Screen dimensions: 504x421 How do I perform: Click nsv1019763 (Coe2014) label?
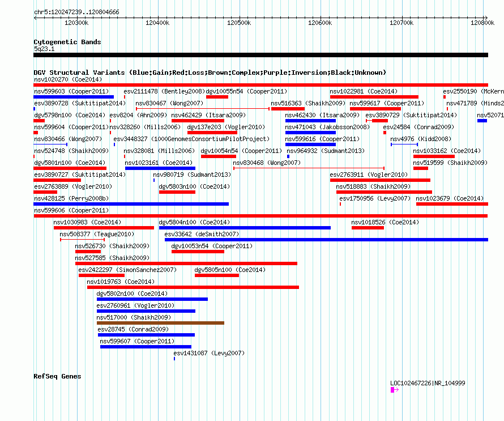[x=121, y=282]
